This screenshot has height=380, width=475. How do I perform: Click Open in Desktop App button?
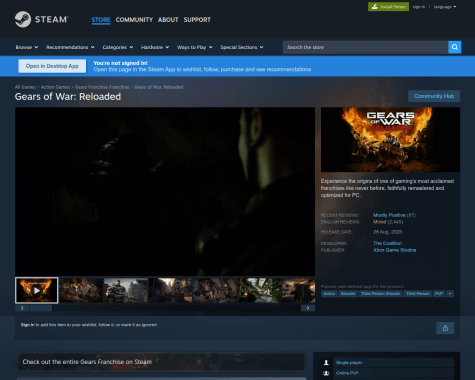point(52,66)
